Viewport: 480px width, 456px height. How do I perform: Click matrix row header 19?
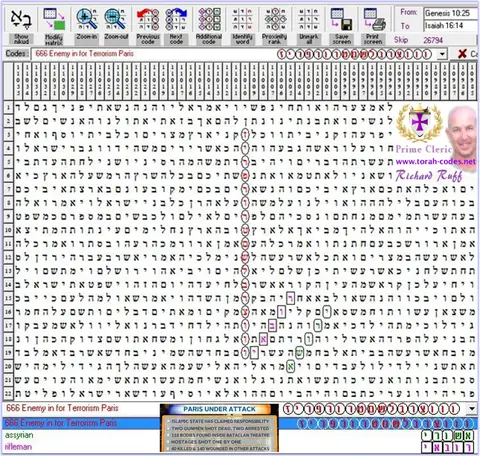point(8,352)
